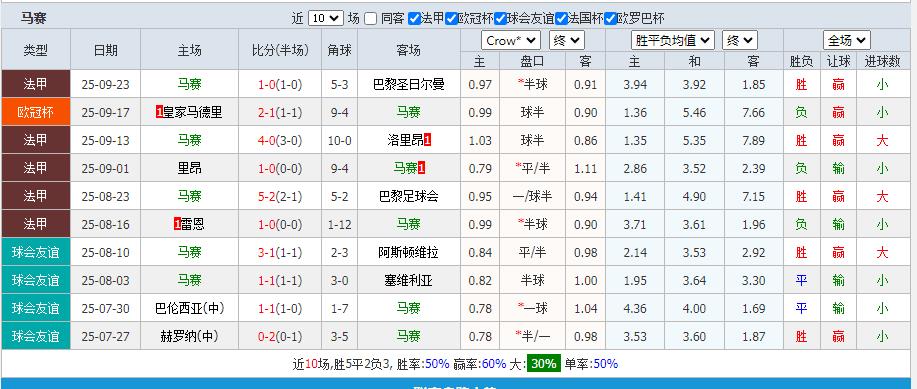Click score 0-2(0-1) at 赫罗纳

tap(280, 337)
